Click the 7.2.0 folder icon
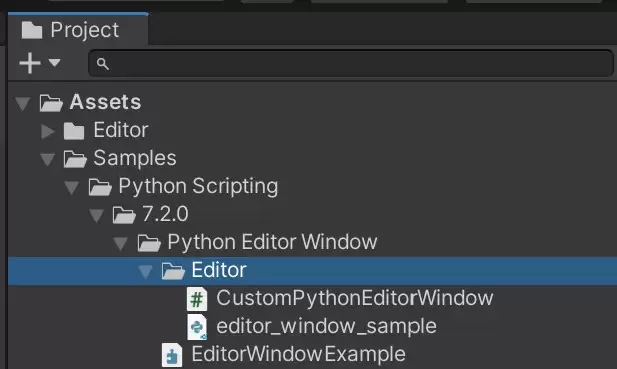The image size is (617, 369). tap(124, 215)
